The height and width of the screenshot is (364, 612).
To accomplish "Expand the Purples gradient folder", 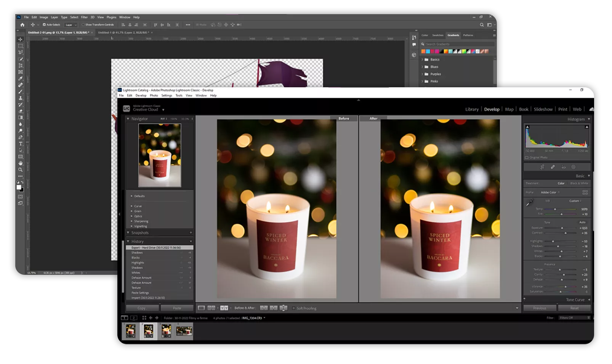I will pos(422,74).
